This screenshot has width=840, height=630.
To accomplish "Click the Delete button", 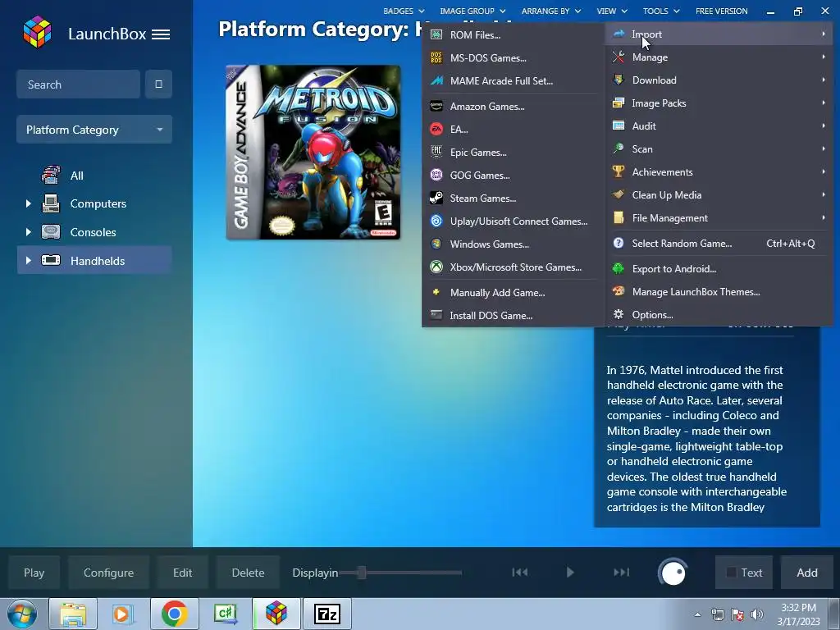I will pyautogui.click(x=248, y=573).
